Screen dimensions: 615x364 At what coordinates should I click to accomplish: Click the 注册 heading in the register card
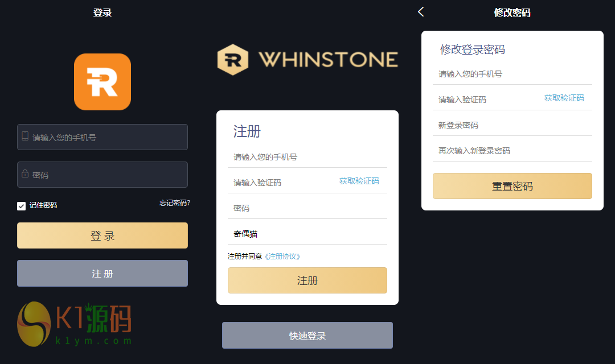coord(247,131)
